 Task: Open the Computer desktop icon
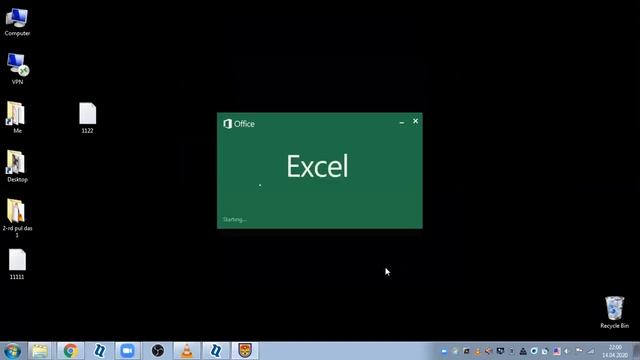click(17, 22)
